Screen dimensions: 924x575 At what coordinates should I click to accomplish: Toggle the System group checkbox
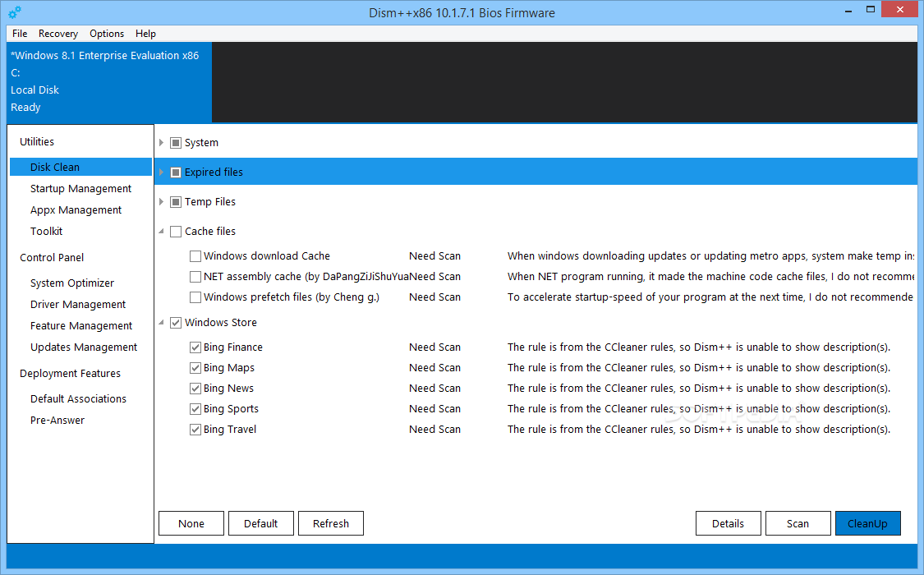tap(176, 143)
